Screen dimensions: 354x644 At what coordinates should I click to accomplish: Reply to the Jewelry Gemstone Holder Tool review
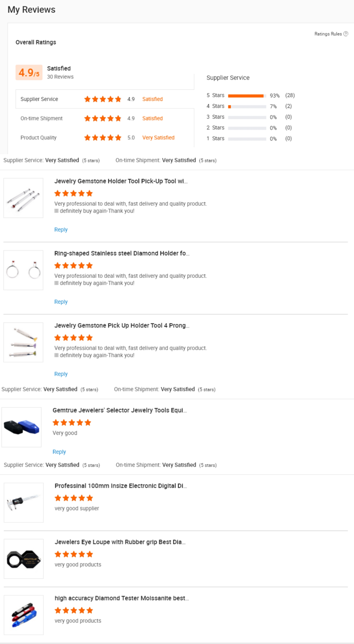(x=61, y=229)
